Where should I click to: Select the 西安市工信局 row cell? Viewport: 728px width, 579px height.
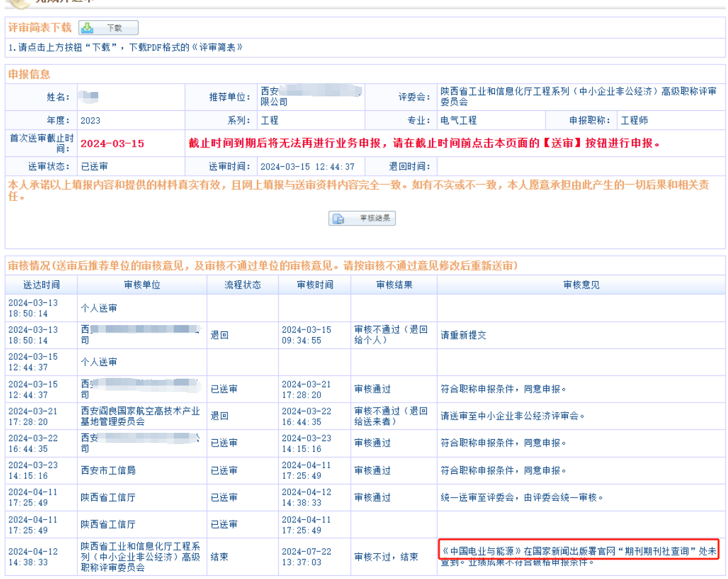pos(108,471)
